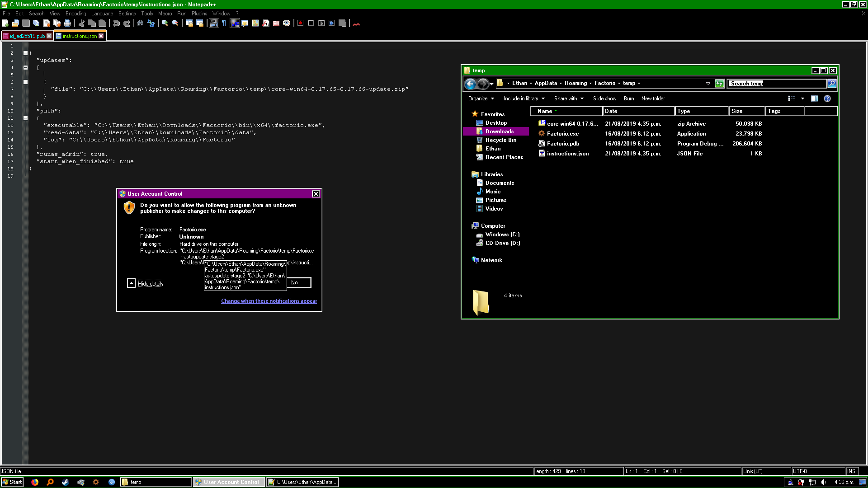Collapse UAC details with Hide details arrow

[x=131, y=283]
